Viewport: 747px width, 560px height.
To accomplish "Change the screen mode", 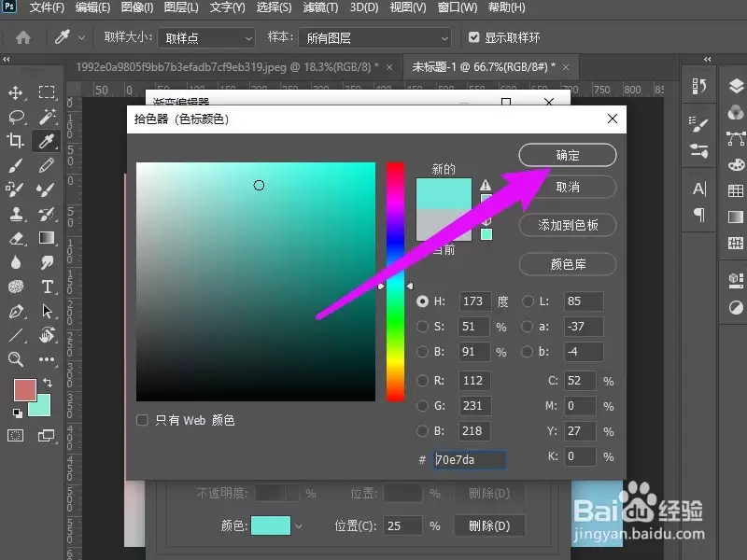I will (46, 435).
